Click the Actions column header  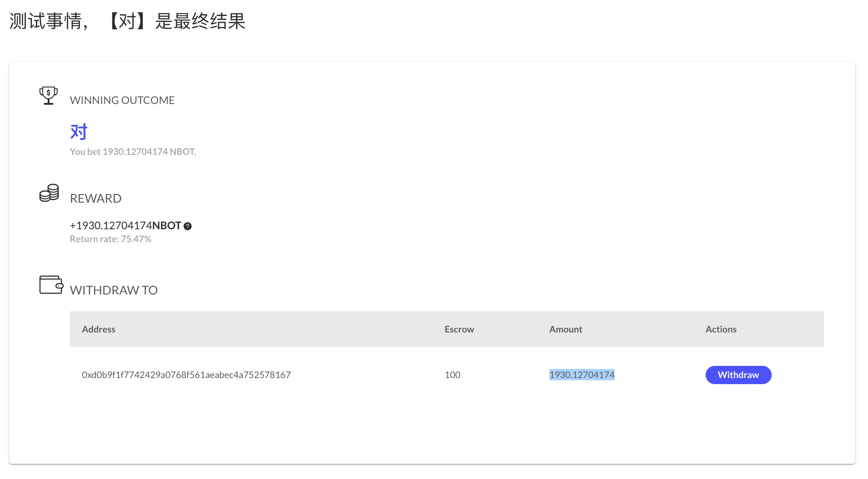pyautogui.click(x=720, y=329)
